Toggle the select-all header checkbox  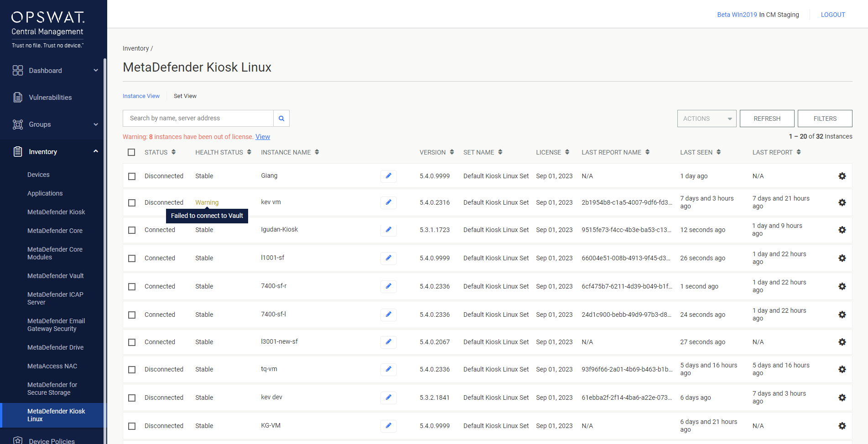pos(131,152)
